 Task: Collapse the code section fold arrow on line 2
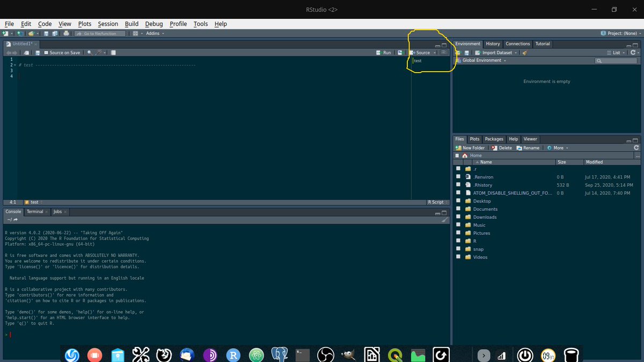click(x=14, y=65)
